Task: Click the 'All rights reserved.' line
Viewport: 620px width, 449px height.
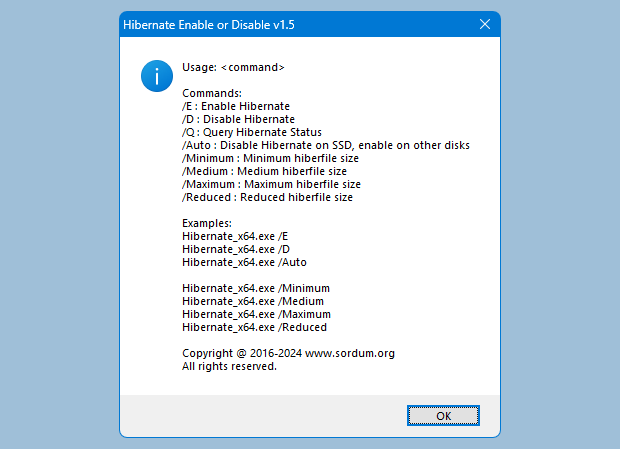Action: (229, 366)
